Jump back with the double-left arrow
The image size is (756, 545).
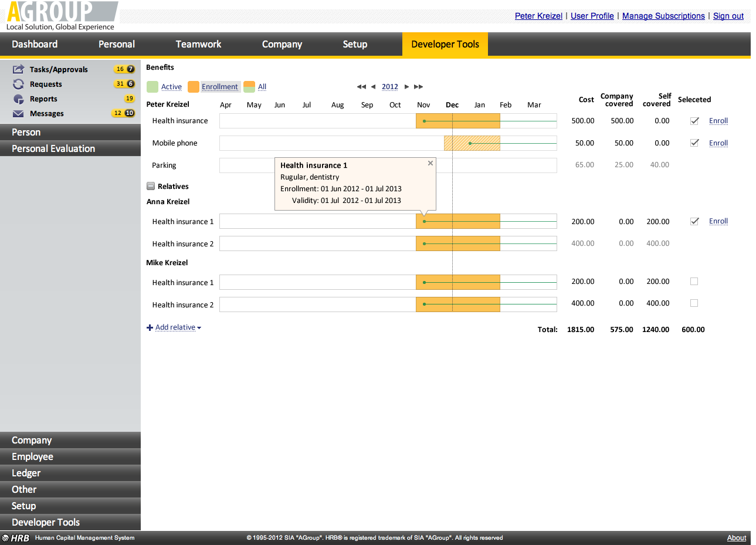(x=361, y=87)
